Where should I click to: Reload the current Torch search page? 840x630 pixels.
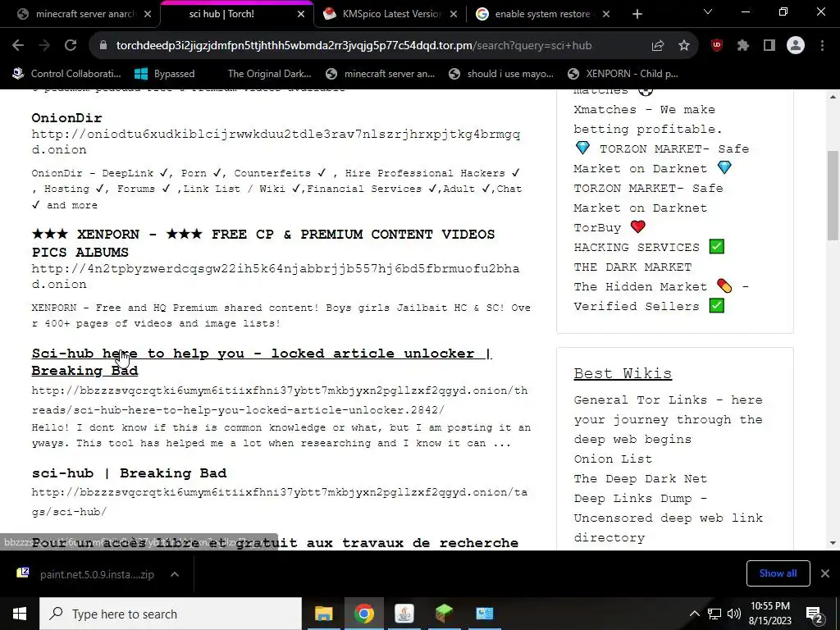(71, 46)
